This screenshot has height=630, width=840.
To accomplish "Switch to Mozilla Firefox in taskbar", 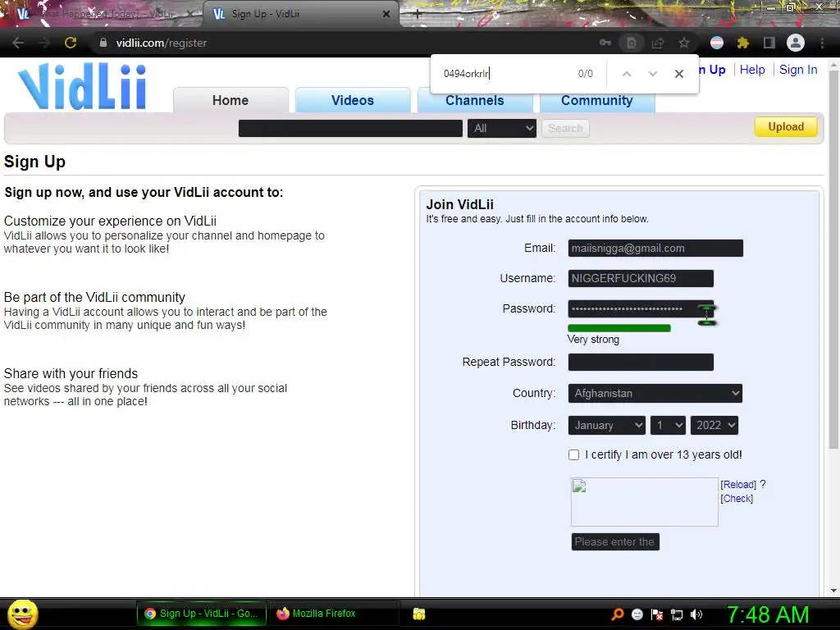I will 333,614.
